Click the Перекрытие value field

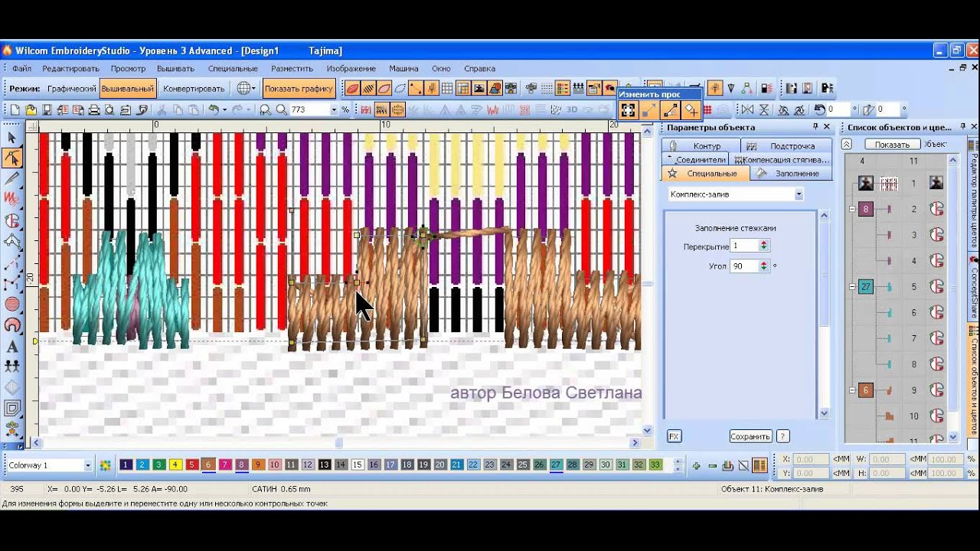(744, 246)
